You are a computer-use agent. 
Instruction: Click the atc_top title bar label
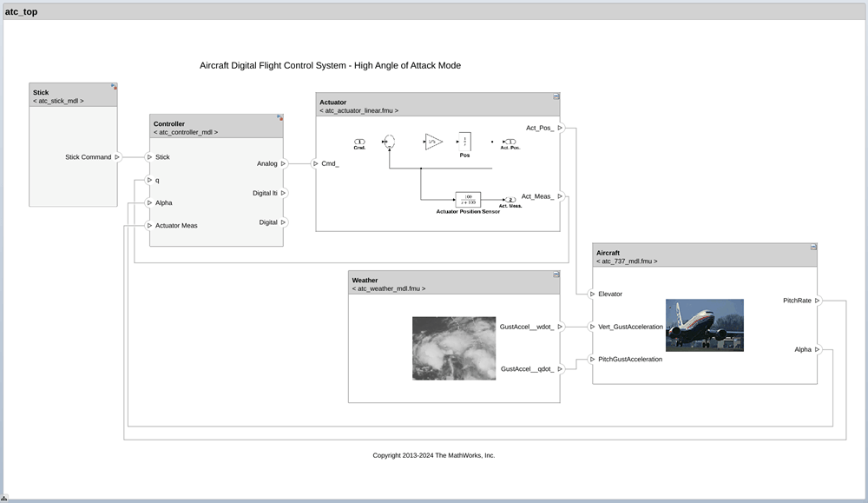tap(21, 11)
